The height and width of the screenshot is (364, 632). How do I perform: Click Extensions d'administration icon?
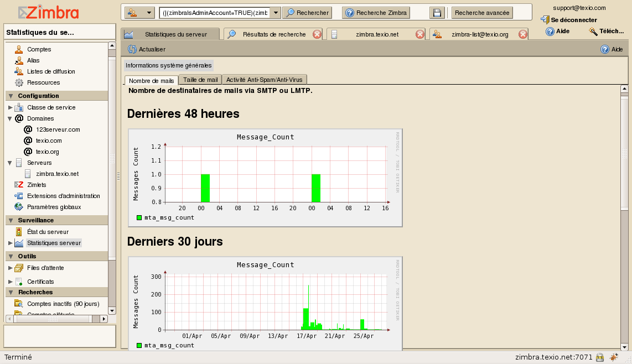[x=19, y=196]
